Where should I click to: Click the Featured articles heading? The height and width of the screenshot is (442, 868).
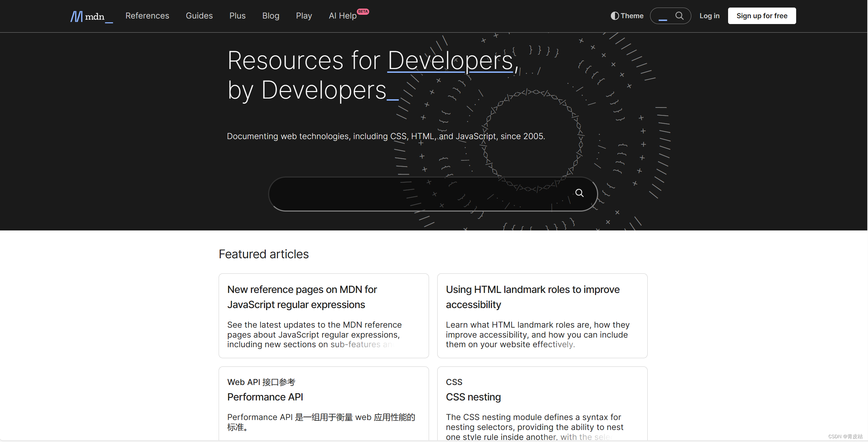click(264, 254)
